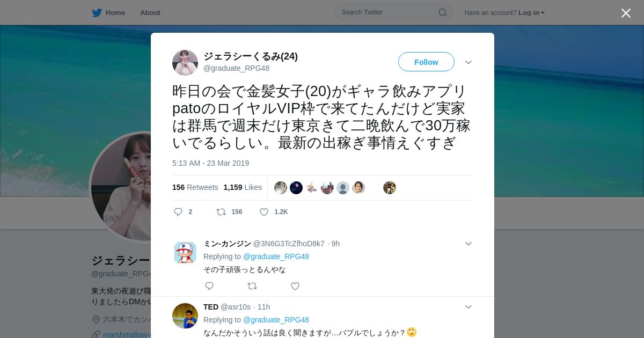This screenshot has height=338, width=644.
Task: Open the 156 Retweets list
Action: [195, 187]
